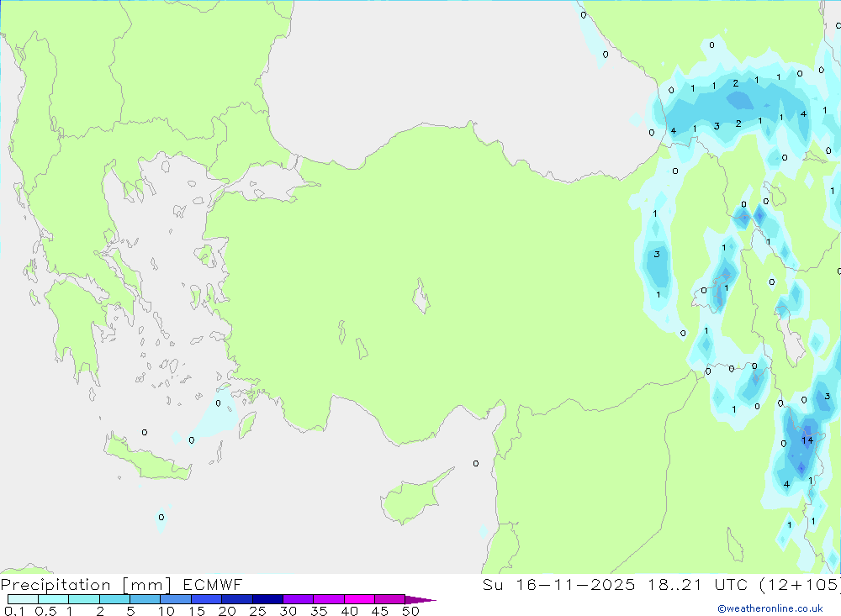Image resolution: width=841 pixels, height=616 pixels.
Task: Select the legend swatch between 5 and 10
Action: 145,599
